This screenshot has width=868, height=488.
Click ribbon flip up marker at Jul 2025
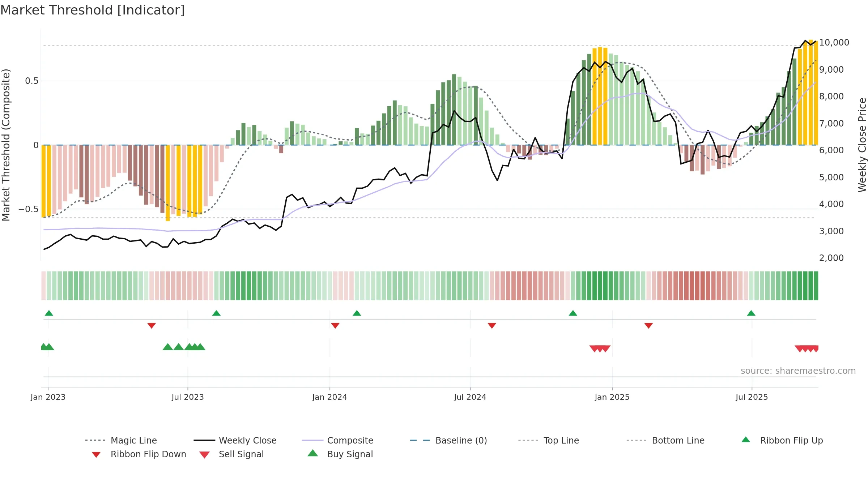point(751,313)
